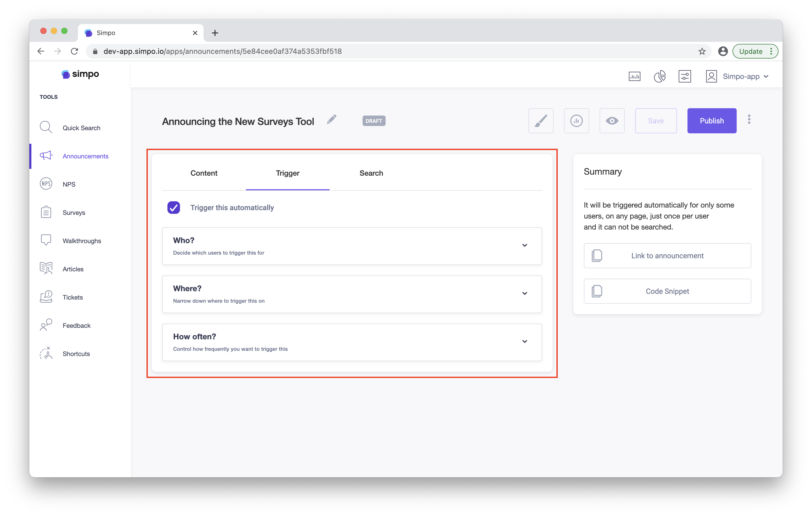This screenshot has width=812, height=516.
Task: Click the pie chart icon in header
Action: tap(659, 76)
